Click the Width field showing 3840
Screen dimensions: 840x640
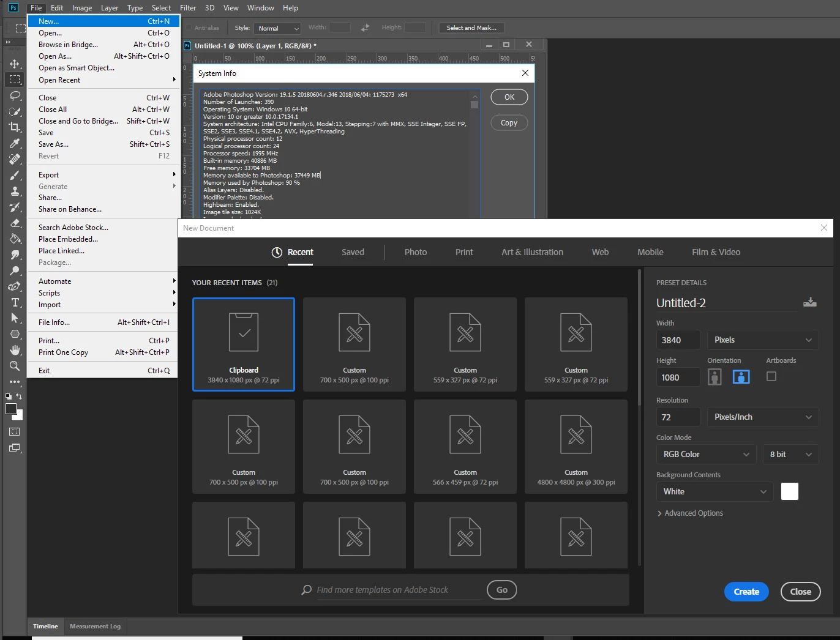coord(678,340)
